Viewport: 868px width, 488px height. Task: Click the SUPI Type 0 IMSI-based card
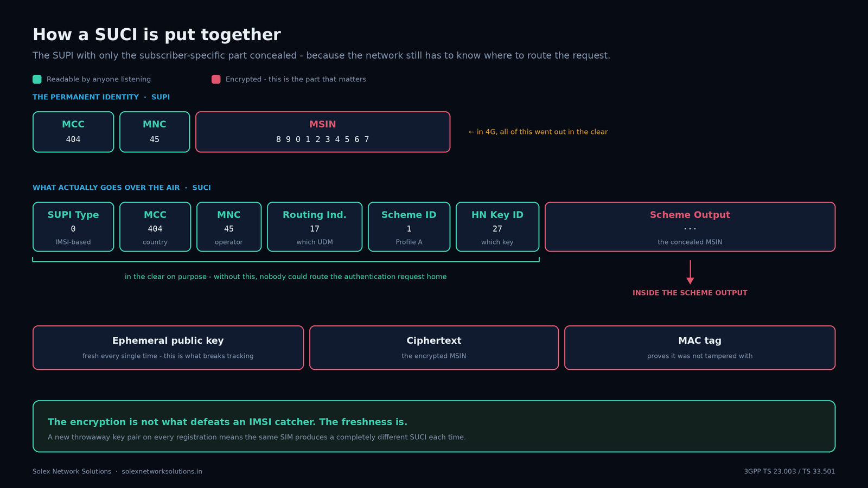tap(73, 227)
